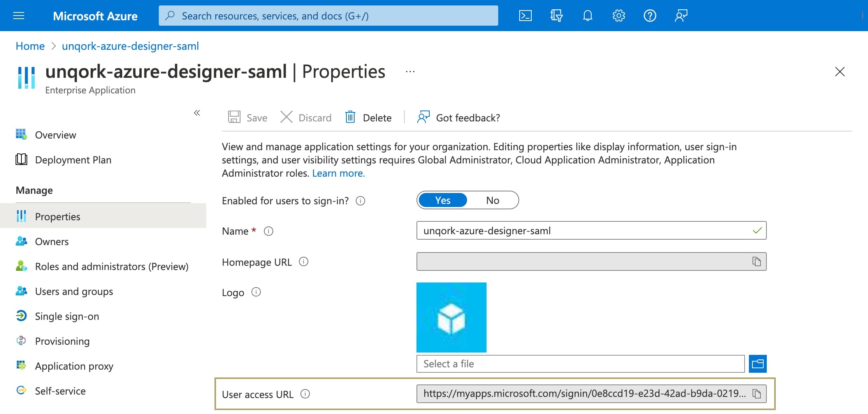The width and height of the screenshot is (868, 414).
Task: Follow the Learn more link
Action: pyautogui.click(x=338, y=173)
